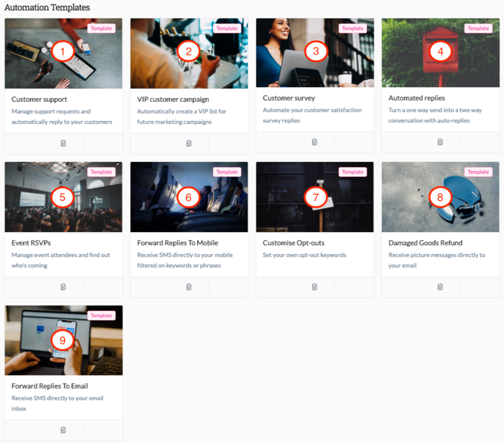Select the Event RSVPs title
504x443 pixels.
pos(31,243)
